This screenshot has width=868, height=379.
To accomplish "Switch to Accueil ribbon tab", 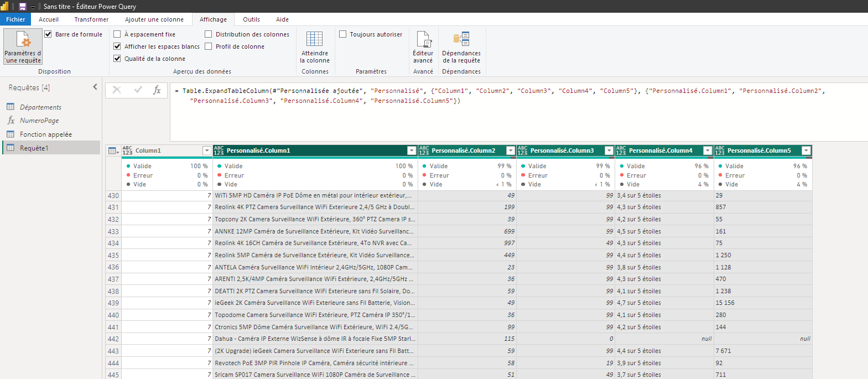I will click(x=49, y=19).
